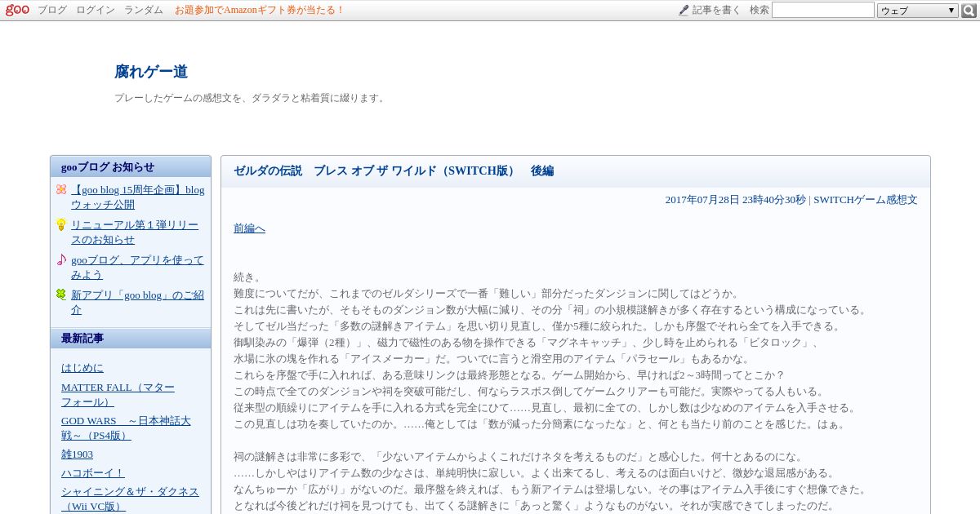Click the goo logo icon
The width and height of the screenshot is (980, 514).
tap(17, 10)
